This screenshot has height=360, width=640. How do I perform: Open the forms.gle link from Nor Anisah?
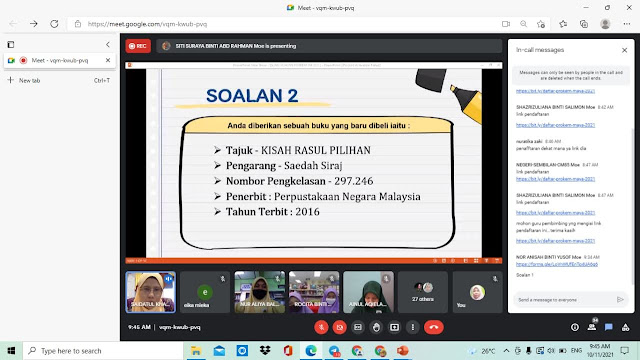pos(557,264)
